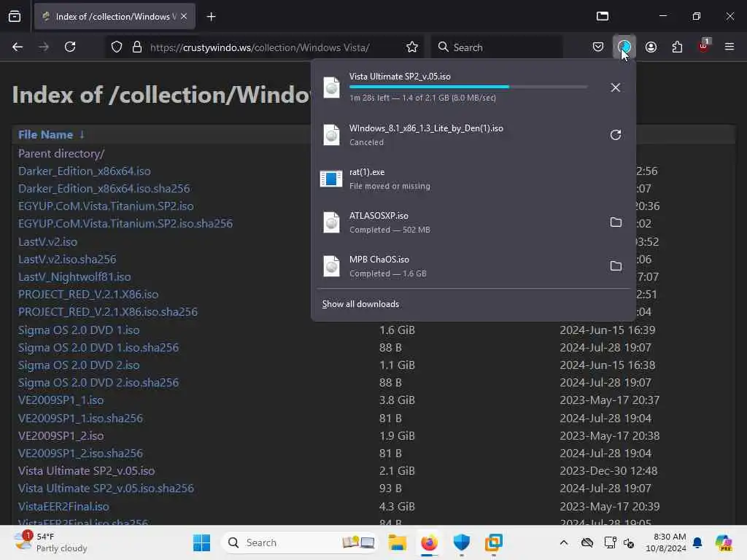Open the weather widget showing 54°F
747x560 pixels.
pos(50,542)
